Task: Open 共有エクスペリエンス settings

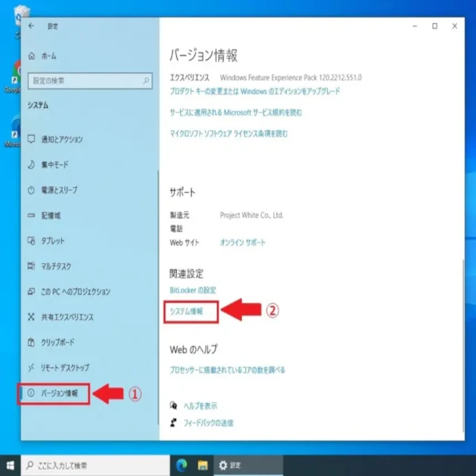Action: click(x=67, y=317)
